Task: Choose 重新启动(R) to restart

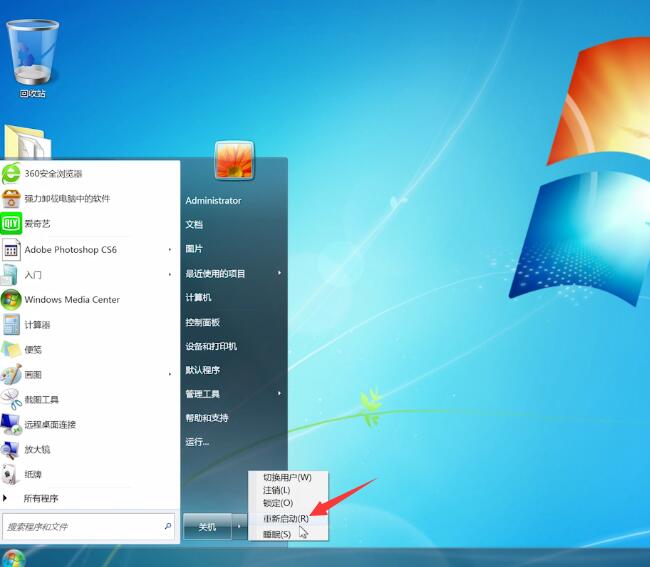Action: tap(286, 518)
